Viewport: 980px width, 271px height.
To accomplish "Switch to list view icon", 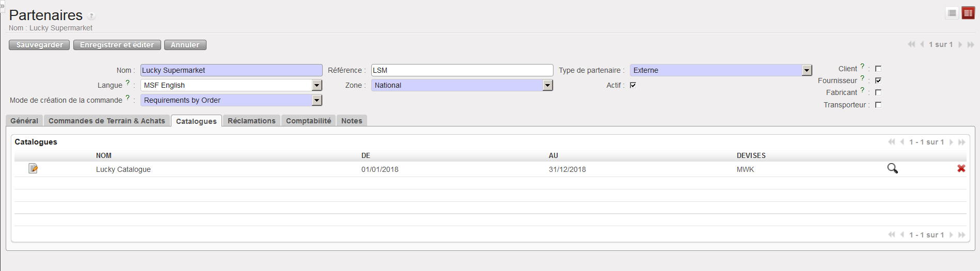I will [x=952, y=13].
